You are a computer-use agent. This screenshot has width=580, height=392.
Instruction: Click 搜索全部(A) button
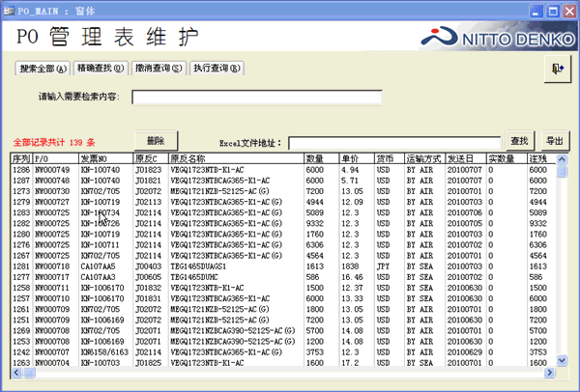tap(43, 69)
